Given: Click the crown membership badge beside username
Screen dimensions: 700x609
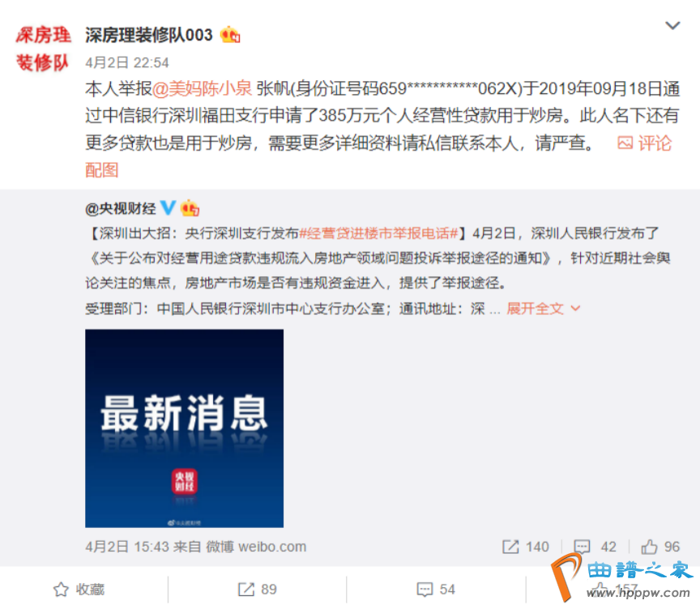Looking at the screenshot, I should (x=230, y=35).
